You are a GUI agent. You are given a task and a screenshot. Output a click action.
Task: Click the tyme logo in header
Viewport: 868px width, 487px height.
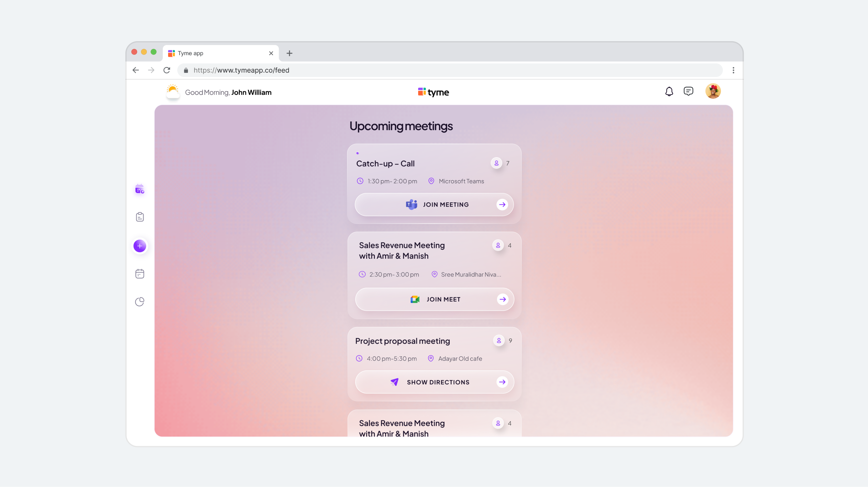(433, 92)
